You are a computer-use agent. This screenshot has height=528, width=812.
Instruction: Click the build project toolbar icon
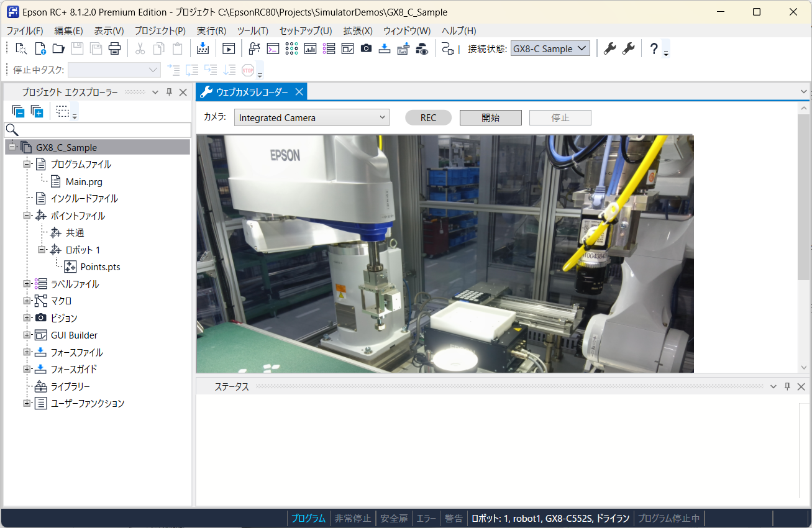coord(203,48)
